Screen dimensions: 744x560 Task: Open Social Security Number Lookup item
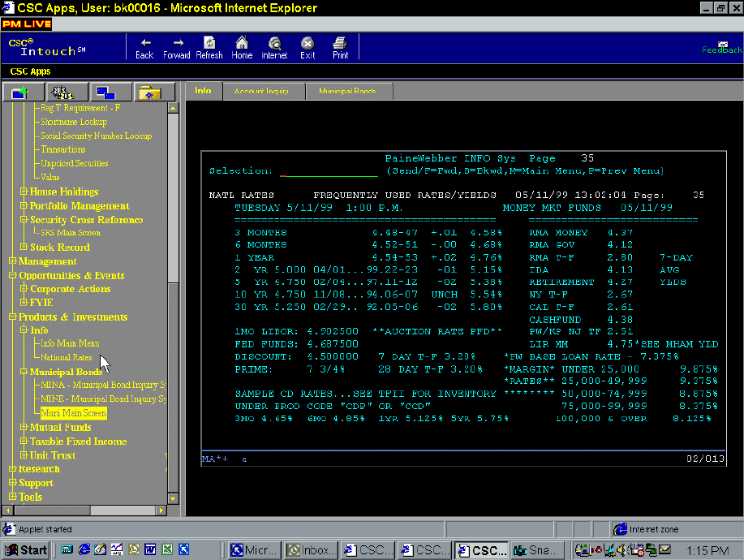(97, 136)
